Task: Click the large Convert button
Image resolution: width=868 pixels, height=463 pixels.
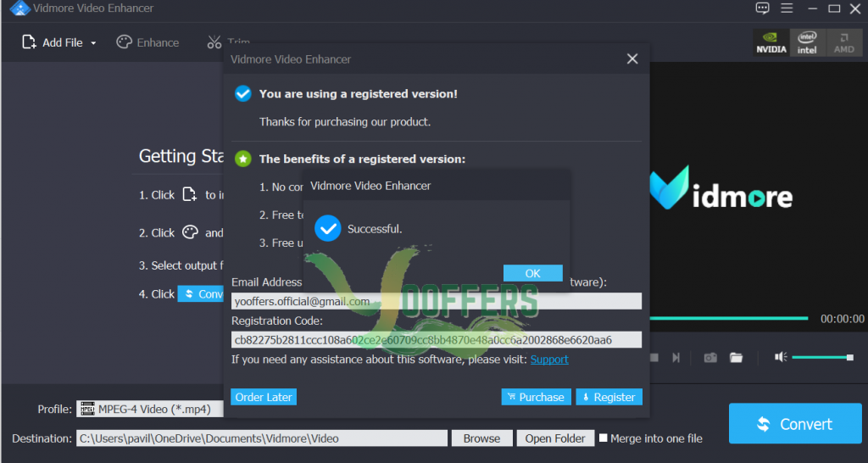Action: tap(795, 424)
